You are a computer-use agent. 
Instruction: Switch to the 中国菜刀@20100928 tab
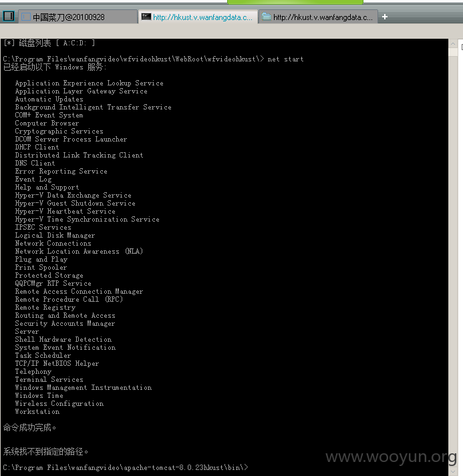[x=78, y=17]
